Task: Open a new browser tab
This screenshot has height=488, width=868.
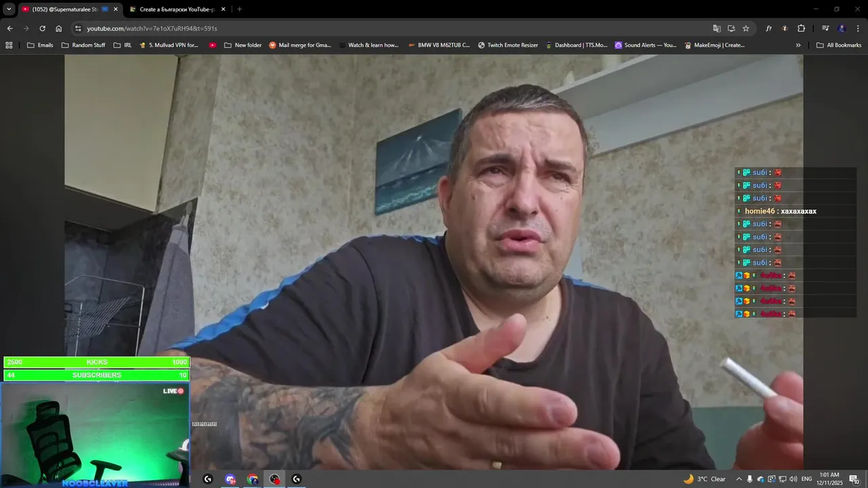Action: pyautogui.click(x=239, y=9)
